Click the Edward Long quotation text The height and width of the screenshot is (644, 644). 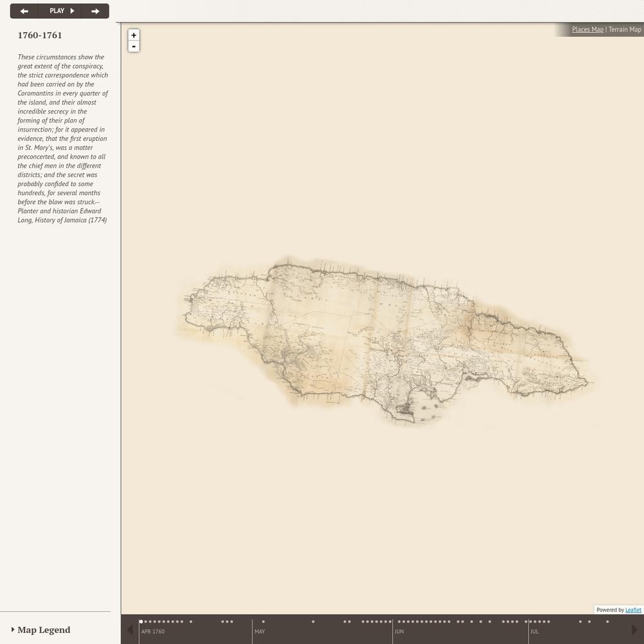point(62,138)
